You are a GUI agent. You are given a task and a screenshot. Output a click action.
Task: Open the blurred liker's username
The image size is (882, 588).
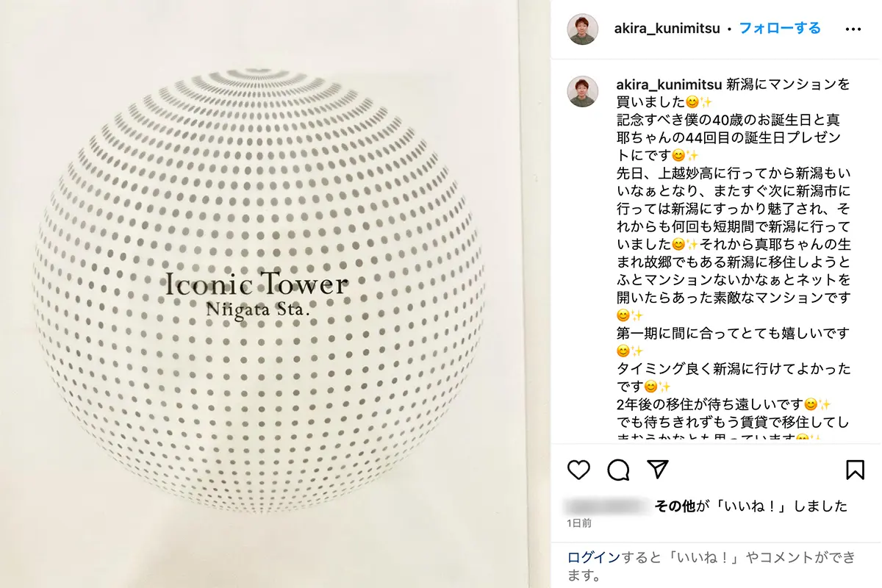[609, 506]
